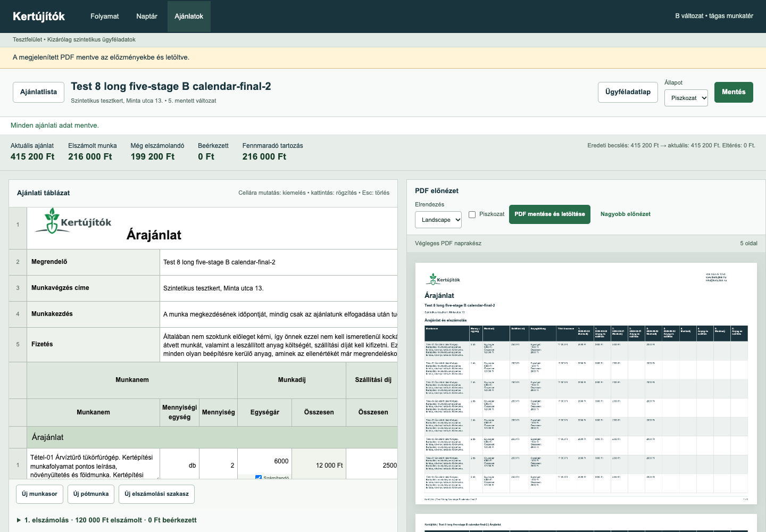Open the Folyamat menu item

point(105,16)
